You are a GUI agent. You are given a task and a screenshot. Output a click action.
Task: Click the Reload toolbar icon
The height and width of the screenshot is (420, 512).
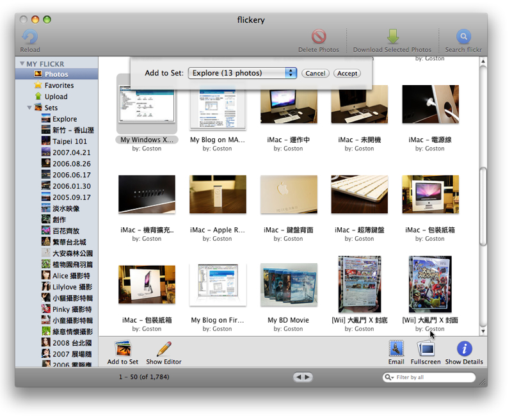[x=29, y=36]
